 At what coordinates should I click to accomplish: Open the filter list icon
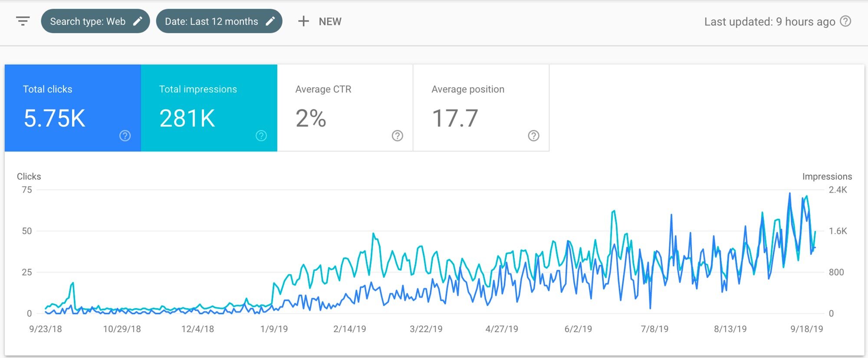tap(23, 21)
